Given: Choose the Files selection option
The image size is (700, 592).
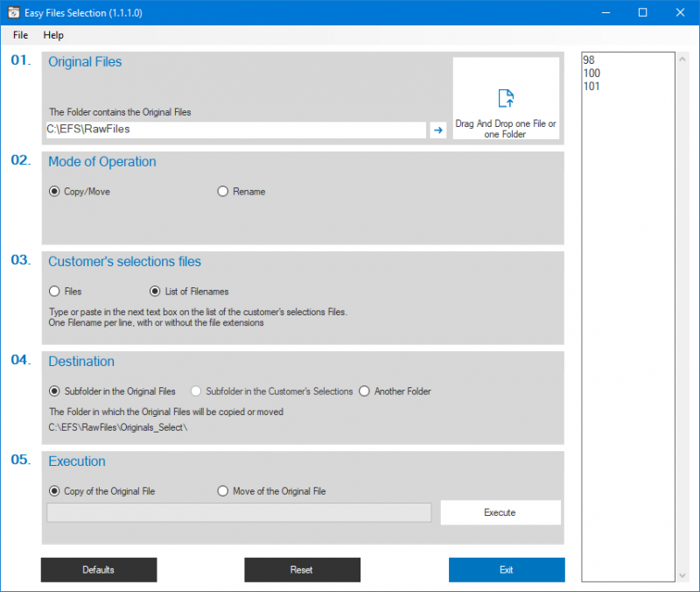Looking at the screenshot, I should click(x=55, y=292).
